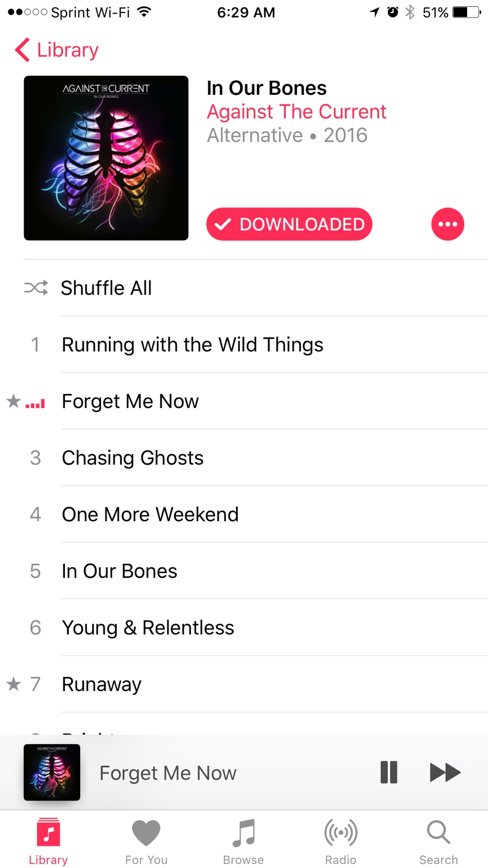
Task: Tap the large album cover artwork
Action: point(106,158)
